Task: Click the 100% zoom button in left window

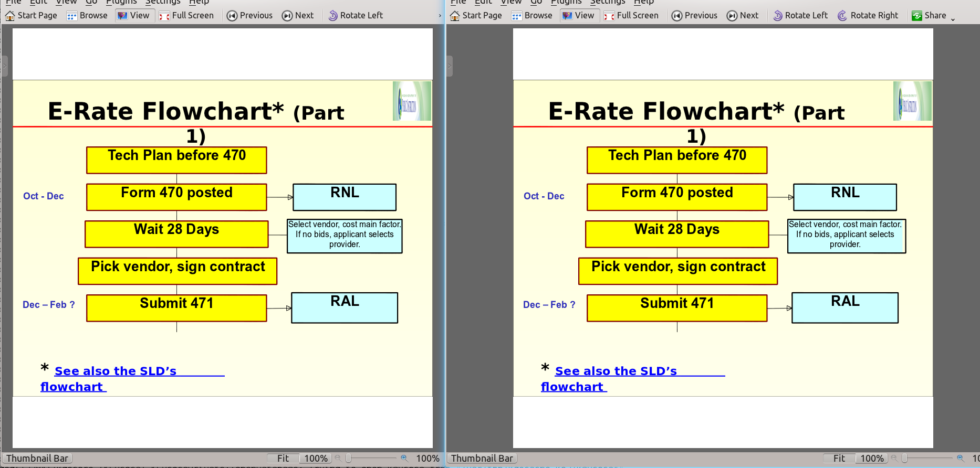Action: [316, 459]
